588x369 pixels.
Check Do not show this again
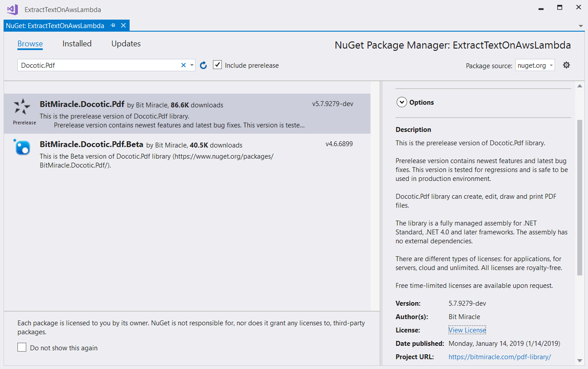pyautogui.click(x=22, y=347)
